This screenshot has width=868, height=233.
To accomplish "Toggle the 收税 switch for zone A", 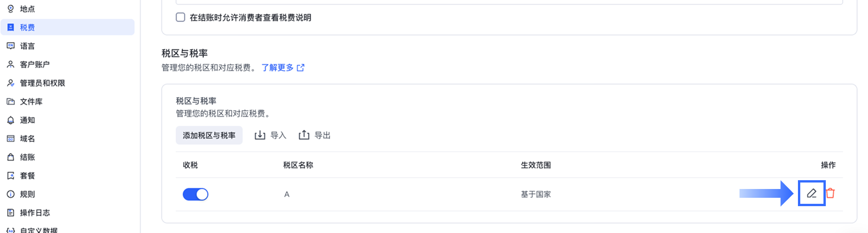I will point(195,194).
